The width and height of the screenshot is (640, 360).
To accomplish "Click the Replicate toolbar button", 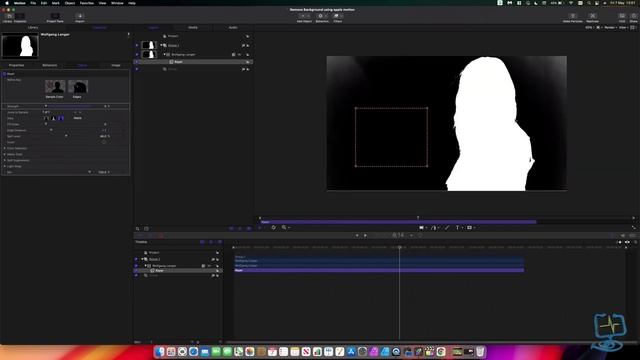I will [x=592, y=18].
